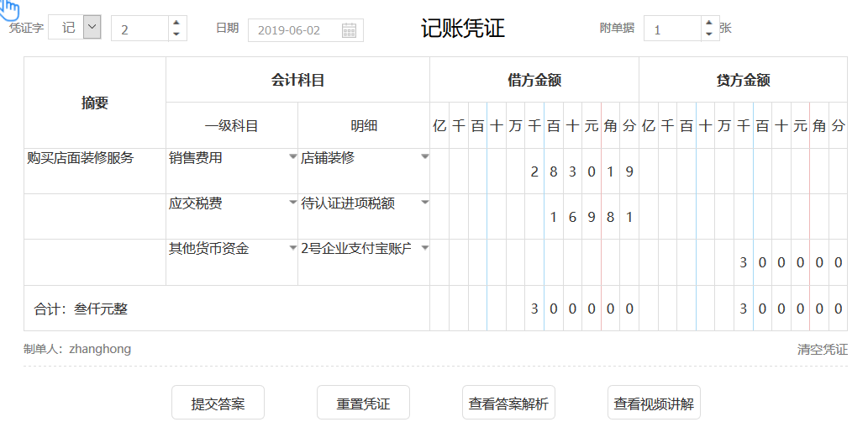Open 查看视频讲解 video explanation
Image resolution: width=868 pixels, height=438 pixels.
[x=654, y=404]
